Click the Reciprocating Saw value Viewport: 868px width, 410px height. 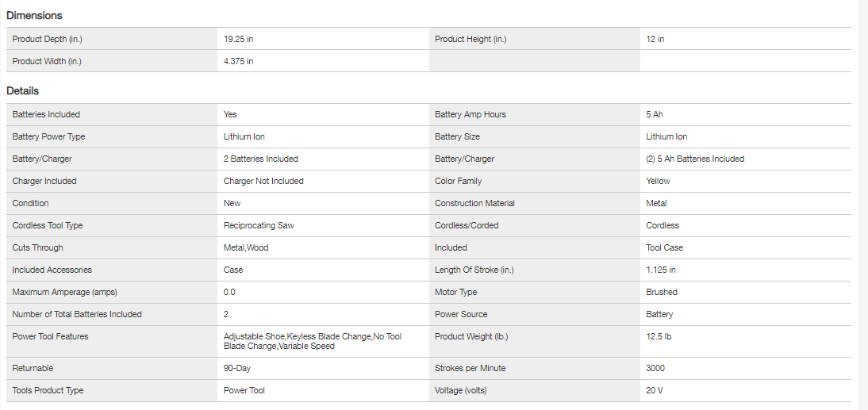tap(259, 225)
